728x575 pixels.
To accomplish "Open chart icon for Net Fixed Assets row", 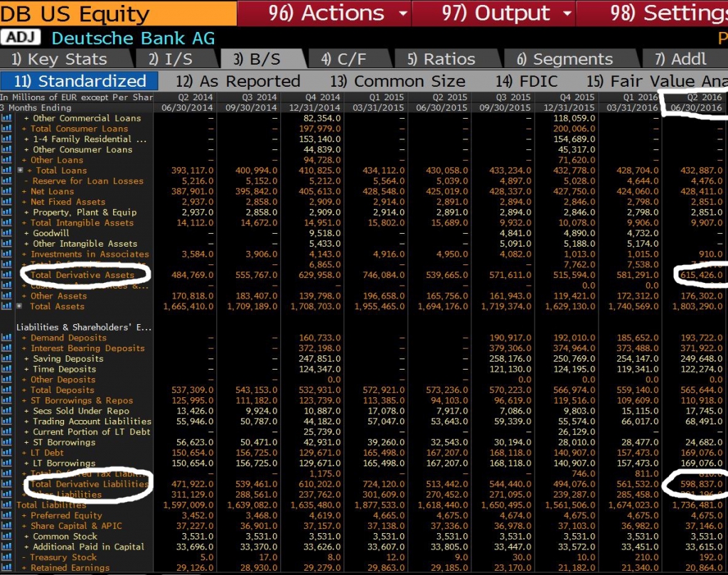I will point(6,201).
